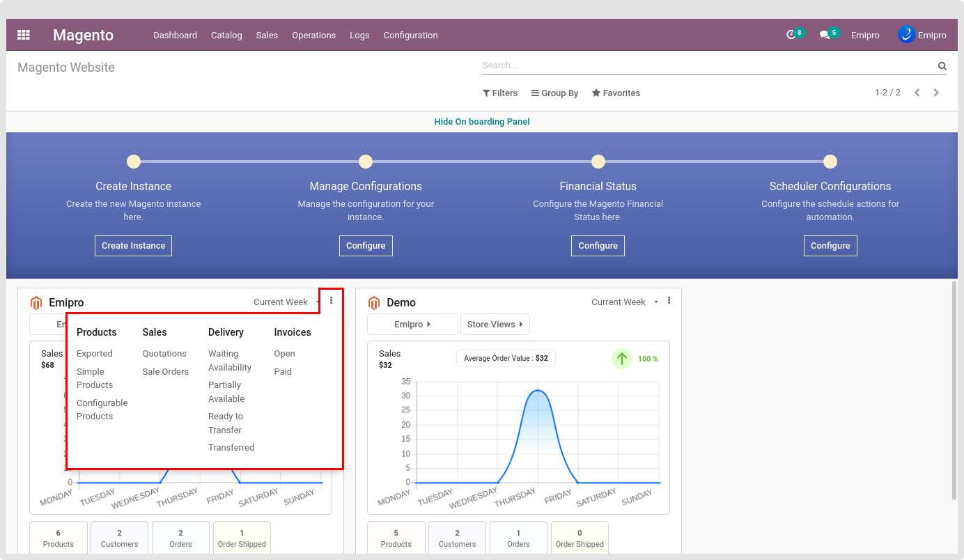Select Exported under Products

point(95,354)
